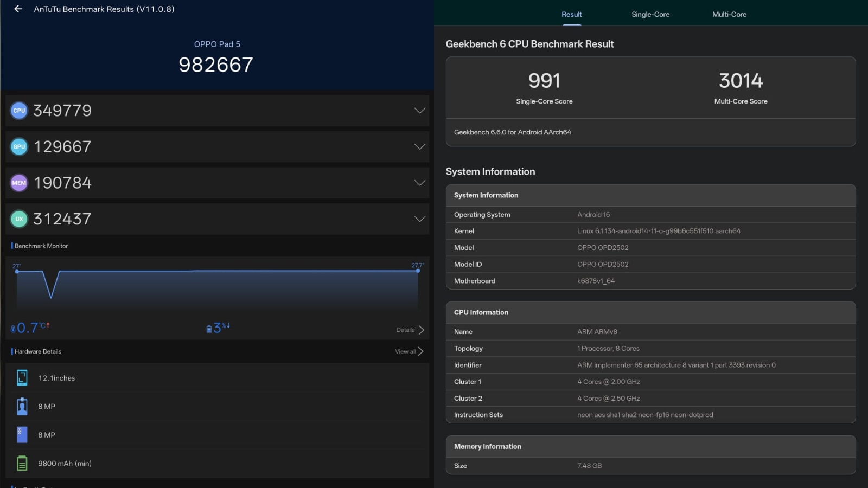The width and height of the screenshot is (868, 488).
Task: Click the 9800 mAh battery icon
Action: [x=22, y=464]
